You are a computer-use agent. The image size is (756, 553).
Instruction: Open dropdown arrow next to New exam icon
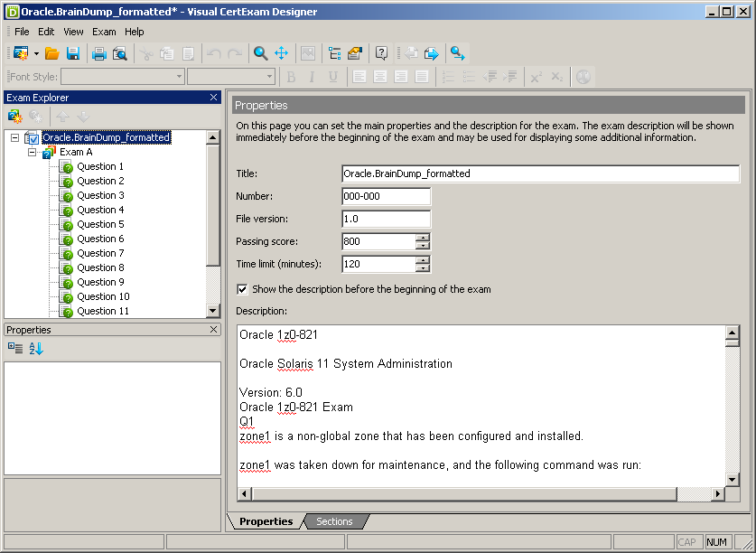click(x=36, y=53)
